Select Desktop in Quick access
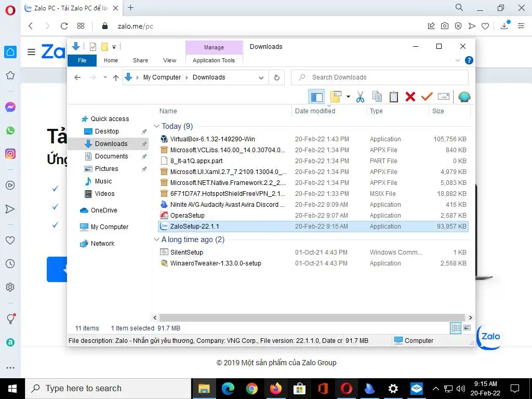 (107, 131)
